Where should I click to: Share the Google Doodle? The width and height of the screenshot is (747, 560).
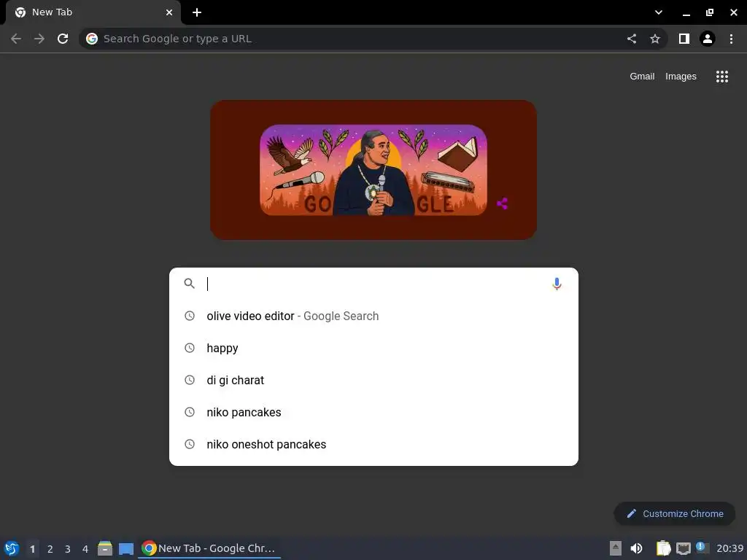point(502,203)
